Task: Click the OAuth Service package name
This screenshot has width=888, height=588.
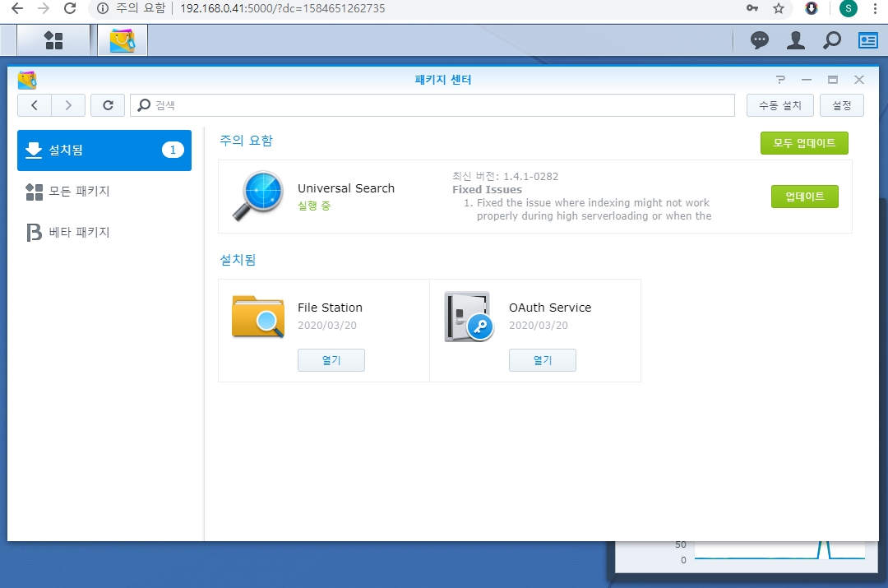Action: (550, 308)
